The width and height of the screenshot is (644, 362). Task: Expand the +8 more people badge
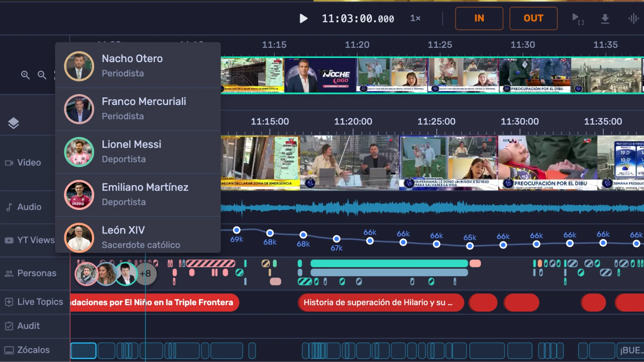point(145,274)
